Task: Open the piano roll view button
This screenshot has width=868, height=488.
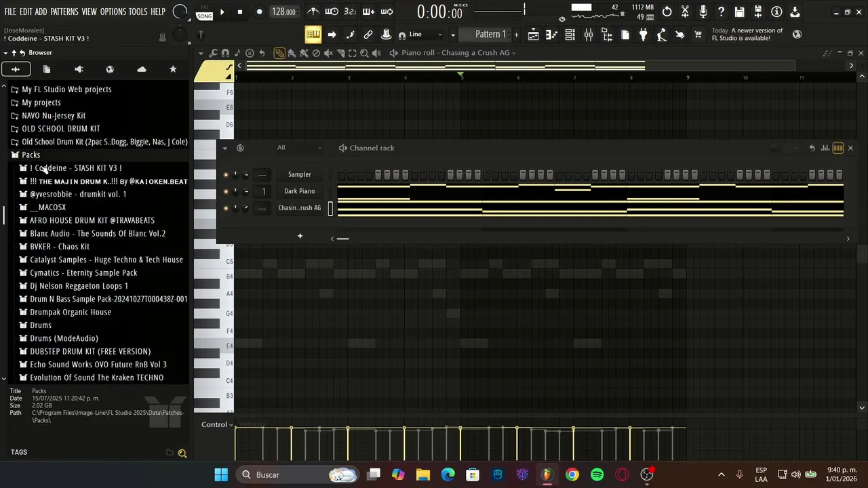Action: pyautogui.click(x=570, y=35)
